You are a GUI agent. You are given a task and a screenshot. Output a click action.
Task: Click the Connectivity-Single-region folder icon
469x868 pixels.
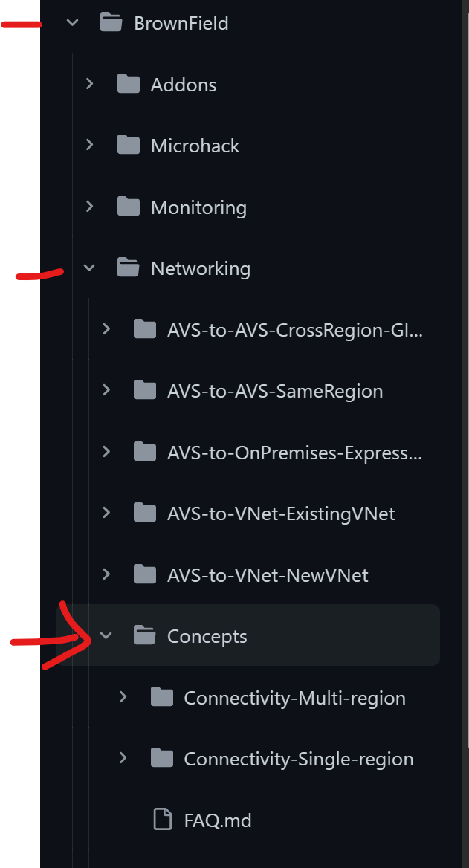tap(161, 758)
